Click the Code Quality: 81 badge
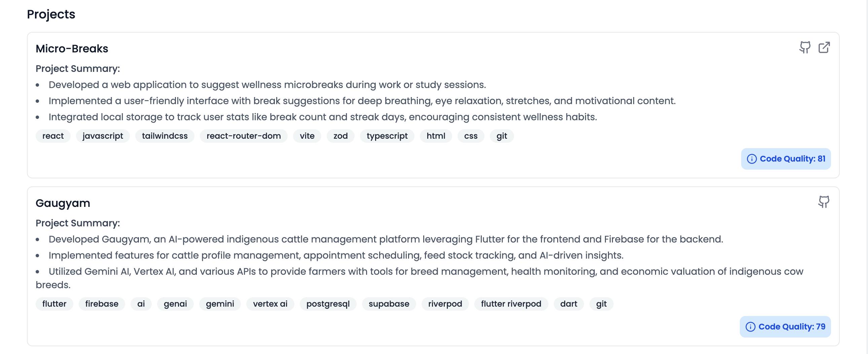This screenshot has height=354, width=868. click(792, 159)
